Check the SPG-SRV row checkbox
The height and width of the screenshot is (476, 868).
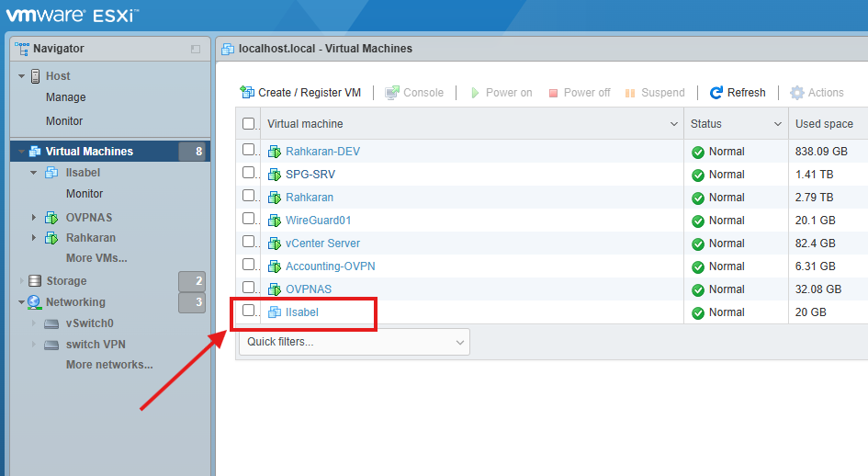tap(249, 173)
